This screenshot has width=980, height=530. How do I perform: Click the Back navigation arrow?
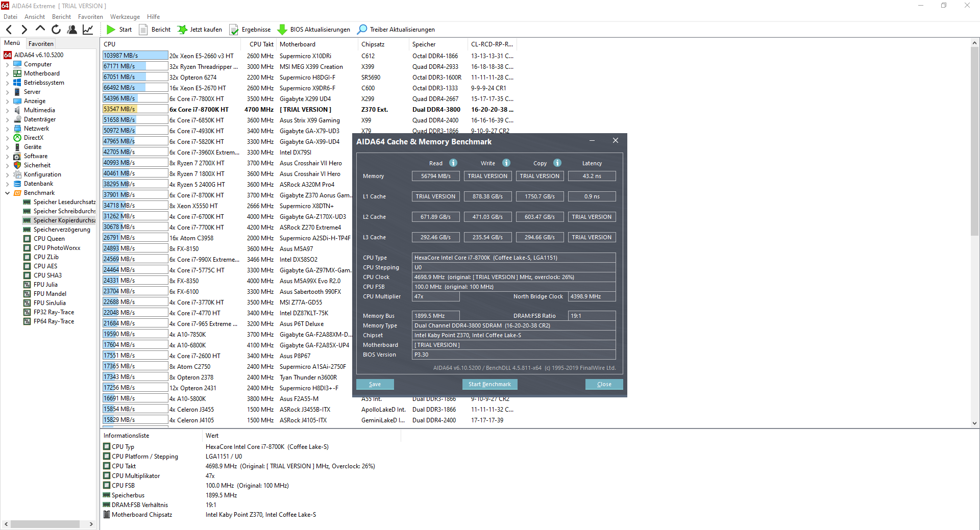tap(9, 30)
